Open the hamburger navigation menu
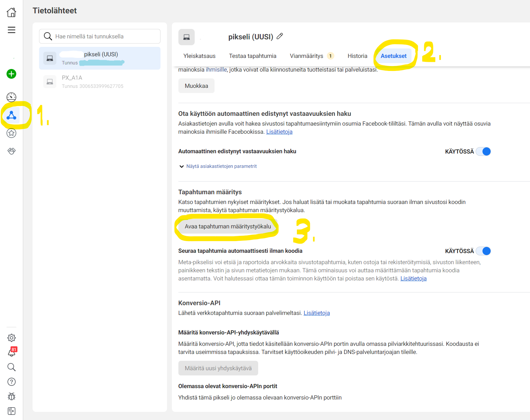Image resolution: width=530 pixels, height=420 pixels. (11, 30)
